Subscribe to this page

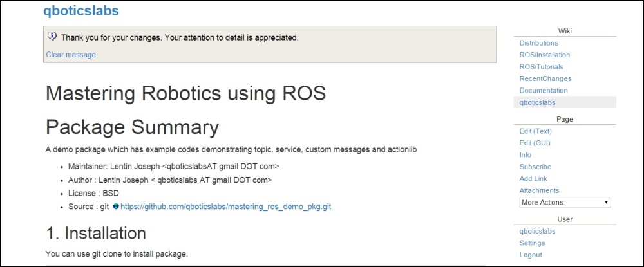(x=535, y=167)
